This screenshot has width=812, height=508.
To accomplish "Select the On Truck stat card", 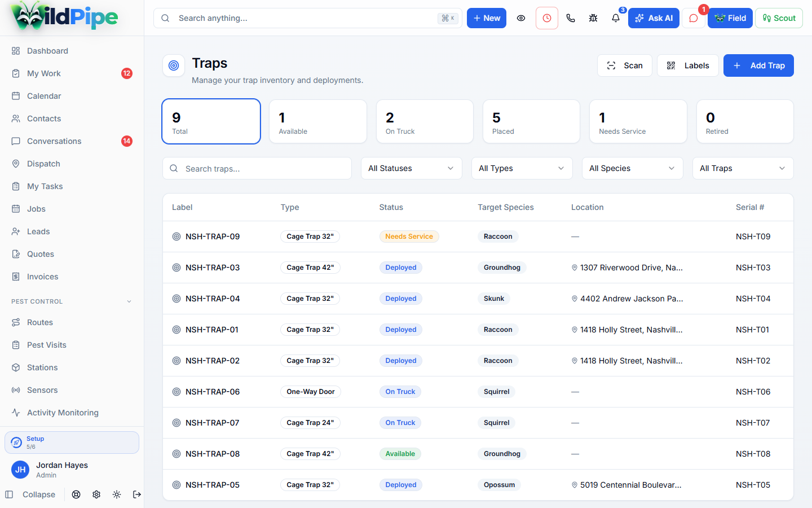I will [425, 121].
